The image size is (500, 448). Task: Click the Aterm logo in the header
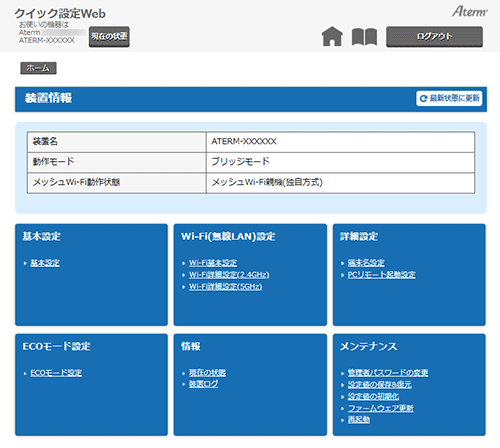pyautogui.click(x=470, y=11)
